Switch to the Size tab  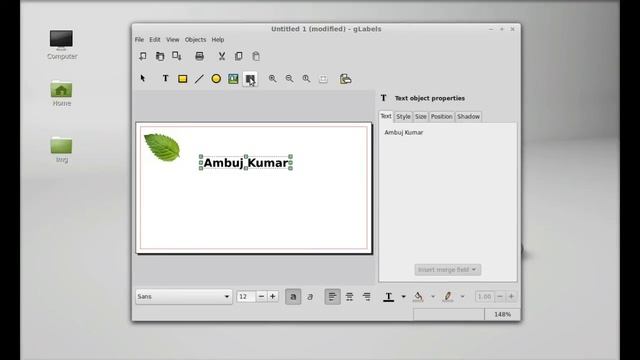click(421, 117)
